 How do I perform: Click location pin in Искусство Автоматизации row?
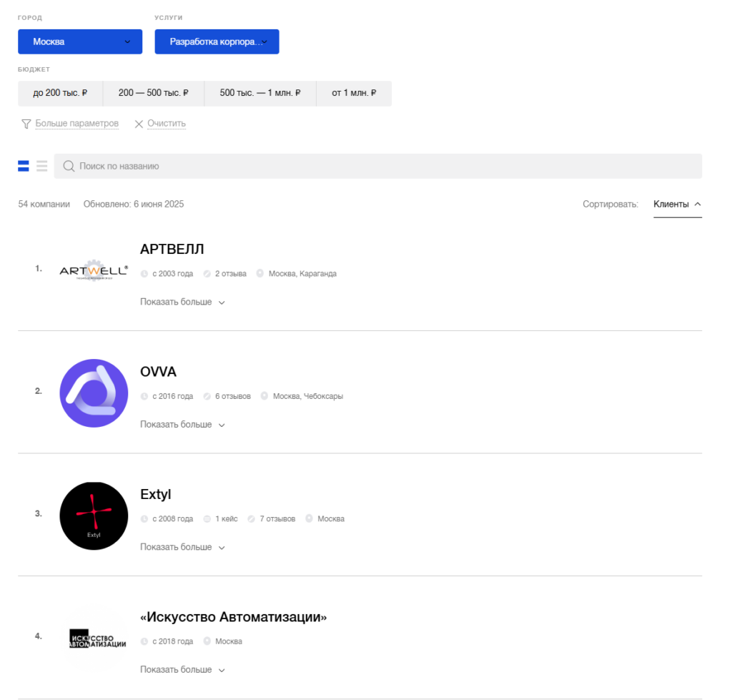[x=207, y=641]
